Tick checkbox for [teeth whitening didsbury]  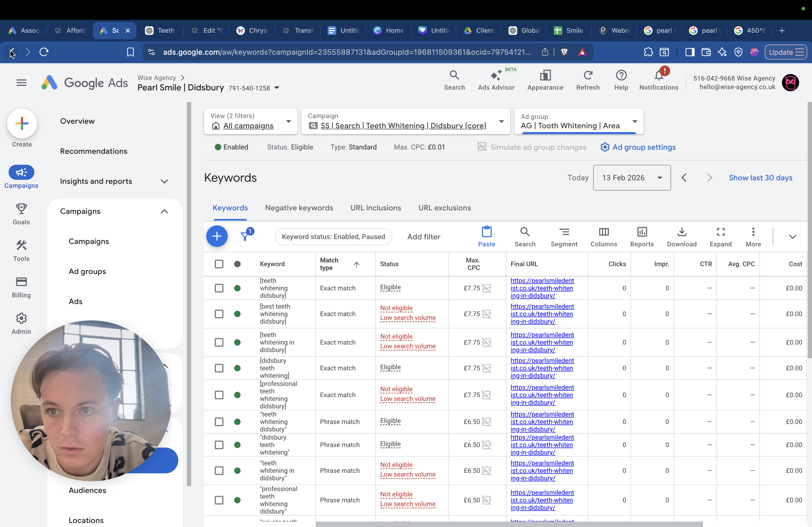coord(219,288)
